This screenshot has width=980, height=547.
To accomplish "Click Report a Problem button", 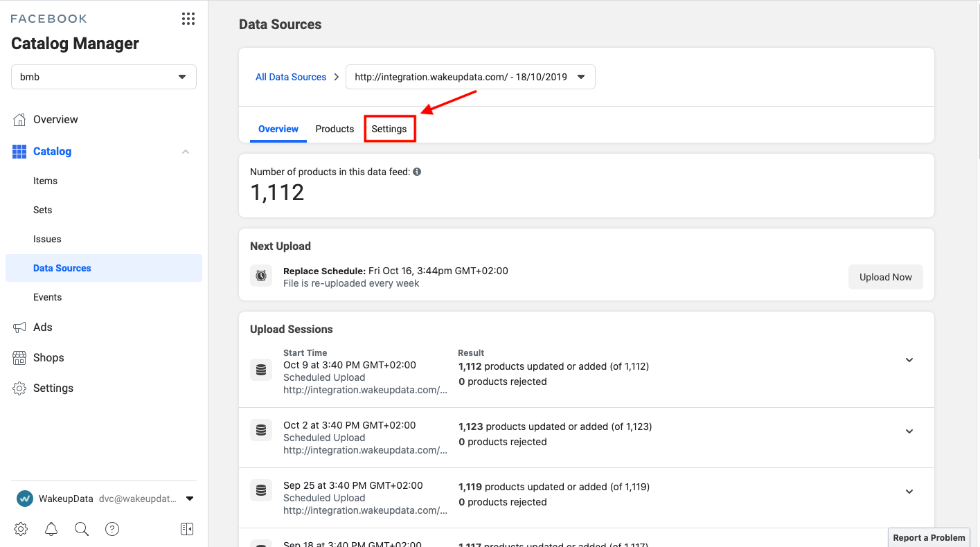I will pyautogui.click(x=929, y=537).
